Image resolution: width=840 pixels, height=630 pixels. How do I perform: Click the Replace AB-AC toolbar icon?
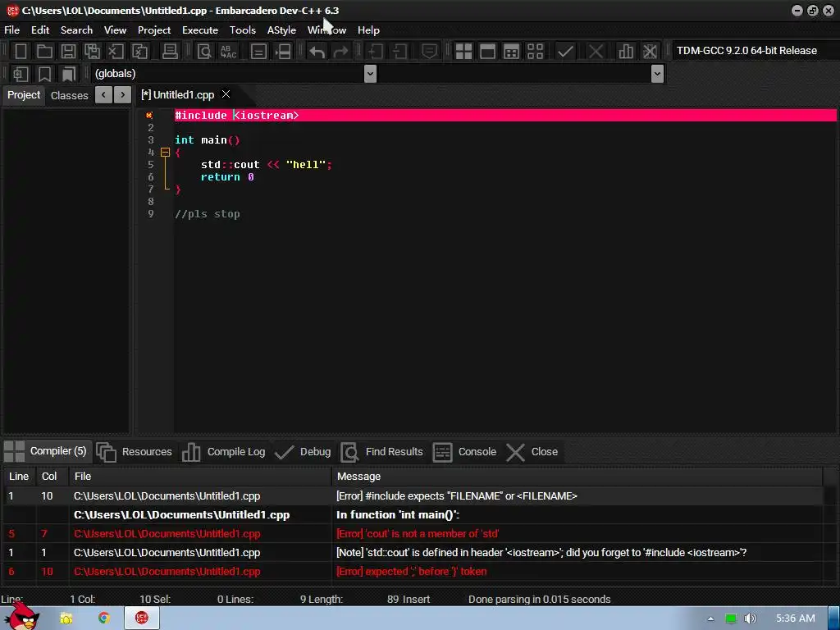coord(228,52)
